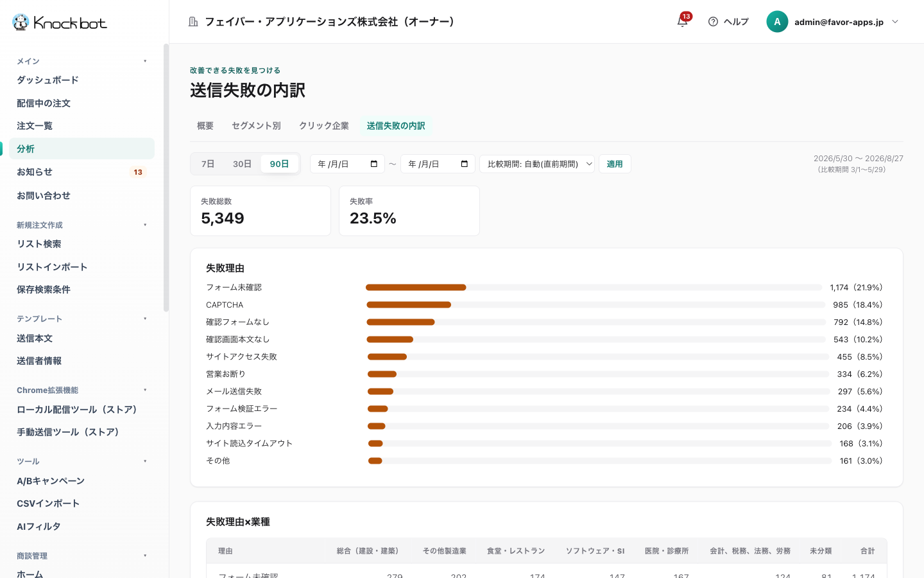Open 手動送信ツール（ストア） link

(x=81, y=432)
